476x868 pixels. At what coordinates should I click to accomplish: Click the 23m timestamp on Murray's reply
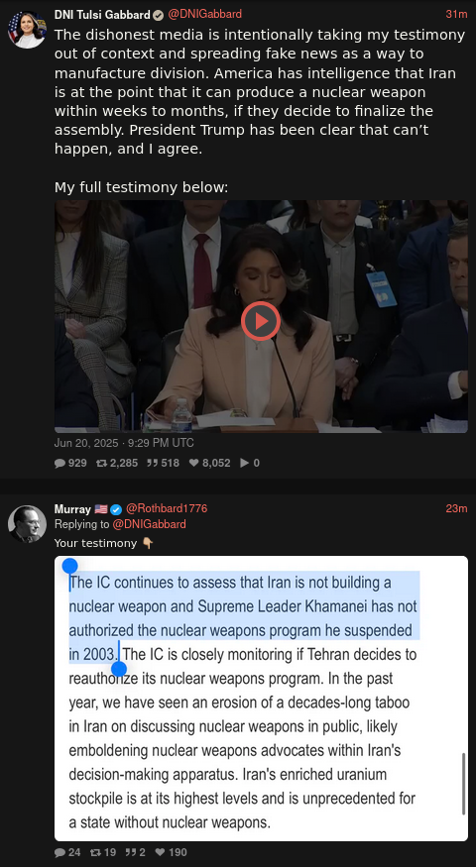pyautogui.click(x=456, y=508)
